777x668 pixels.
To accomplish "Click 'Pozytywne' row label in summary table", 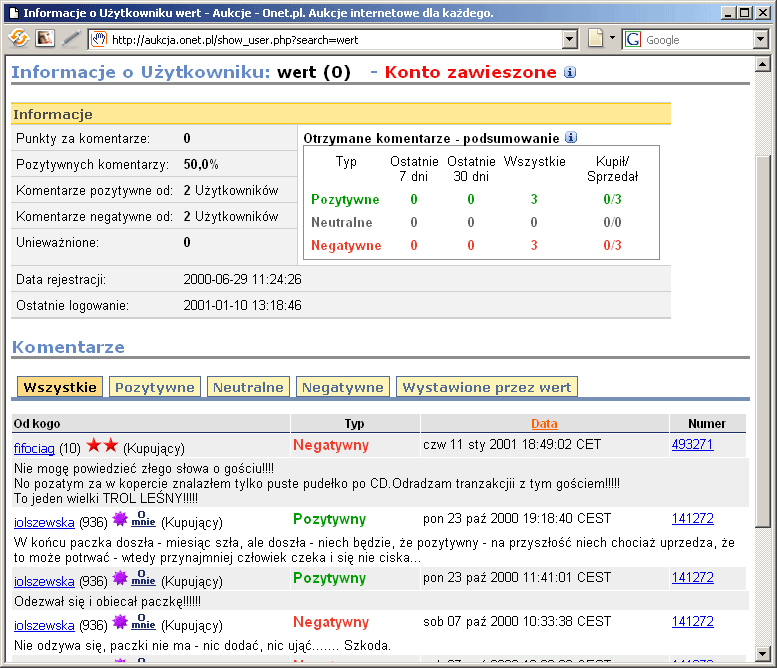I will point(345,199).
